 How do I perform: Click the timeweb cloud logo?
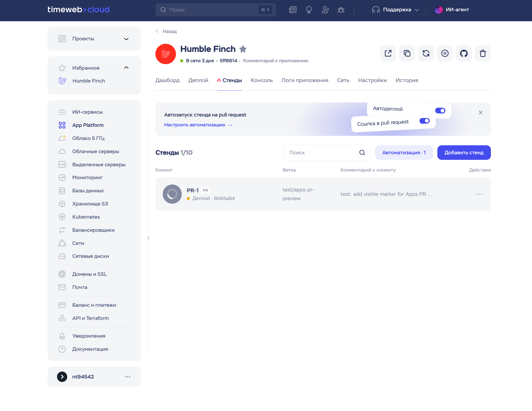(x=79, y=9)
